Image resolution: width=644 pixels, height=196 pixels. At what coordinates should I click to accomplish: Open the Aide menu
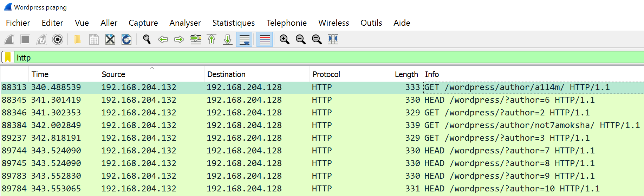click(x=402, y=23)
